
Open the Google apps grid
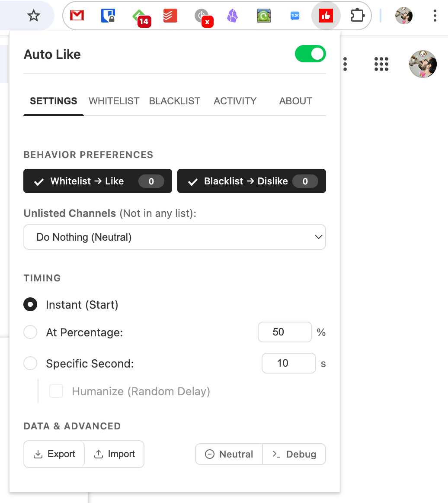coord(381,64)
